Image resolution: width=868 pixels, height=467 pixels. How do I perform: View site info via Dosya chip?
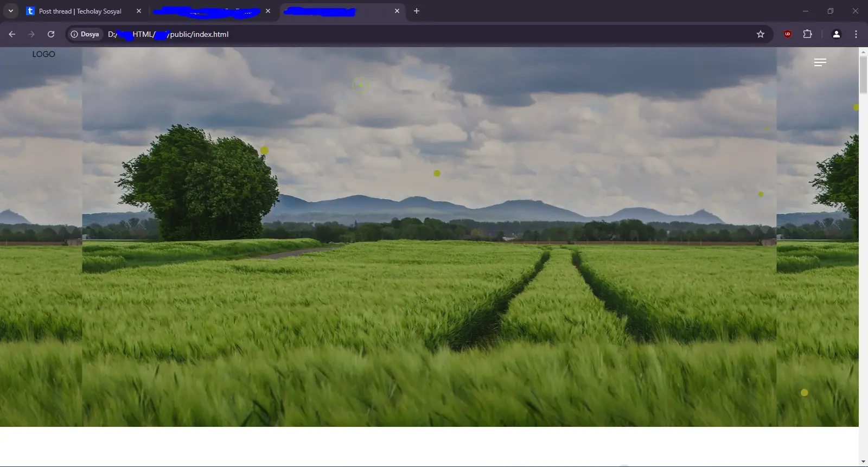(x=85, y=34)
